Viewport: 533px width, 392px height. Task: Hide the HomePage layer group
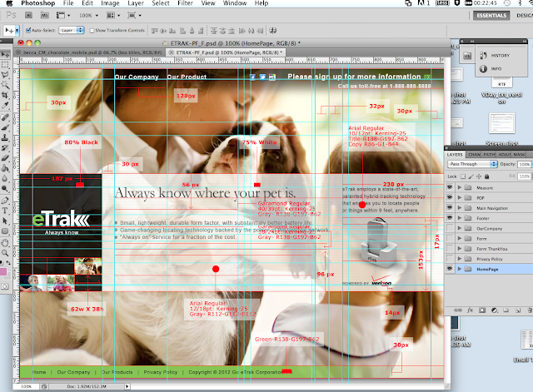(450, 269)
